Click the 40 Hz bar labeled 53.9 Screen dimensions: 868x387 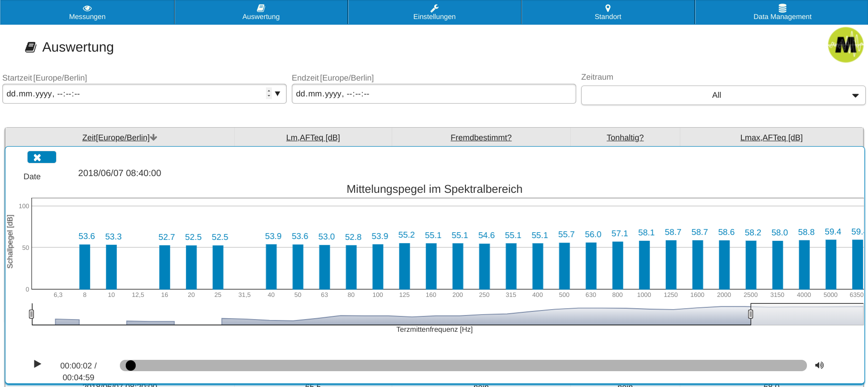tap(271, 267)
